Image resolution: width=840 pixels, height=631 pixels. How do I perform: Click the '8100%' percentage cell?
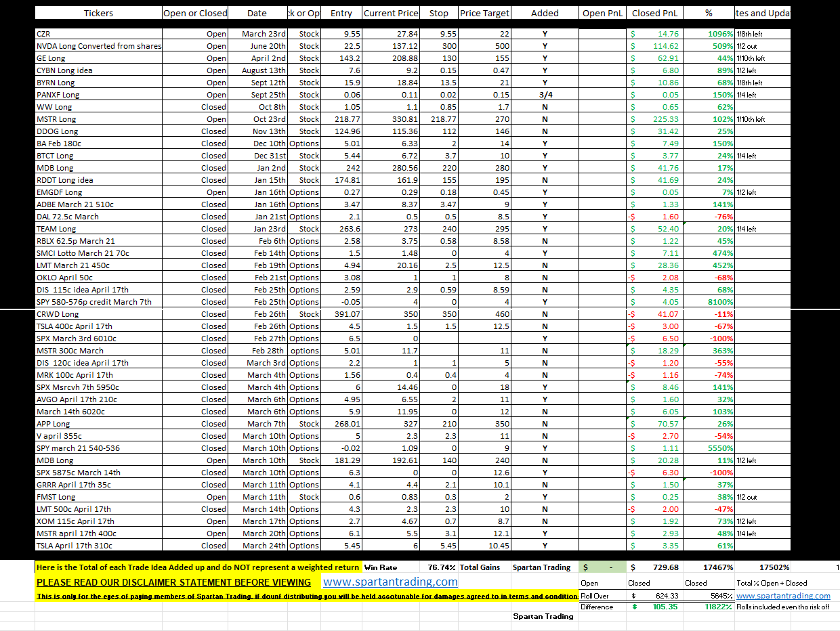[x=709, y=302]
